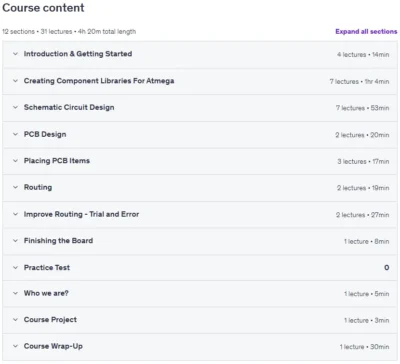Click '2 lectures • 19min' text
Screen dimensions: 400x364
click(x=363, y=188)
